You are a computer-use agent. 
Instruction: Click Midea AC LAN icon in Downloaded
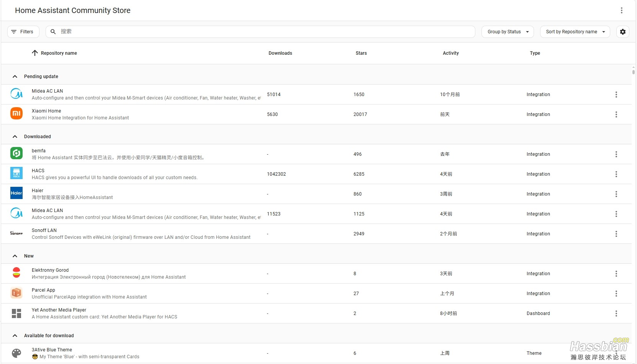click(16, 213)
